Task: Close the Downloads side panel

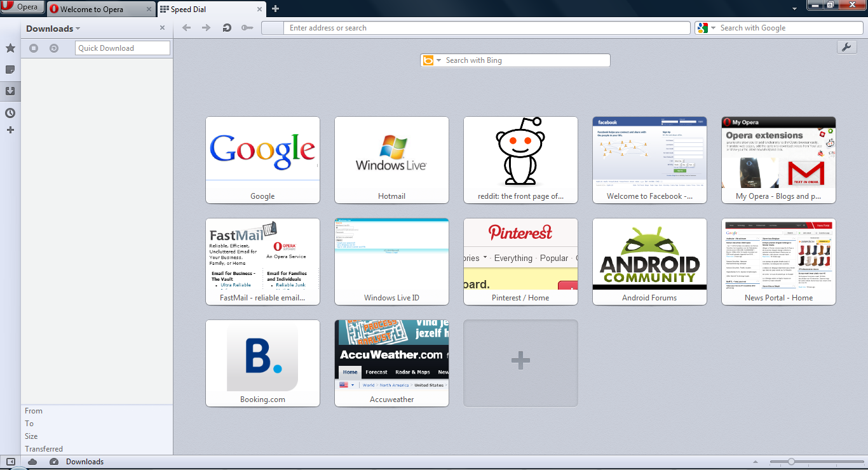Action: point(162,28)
